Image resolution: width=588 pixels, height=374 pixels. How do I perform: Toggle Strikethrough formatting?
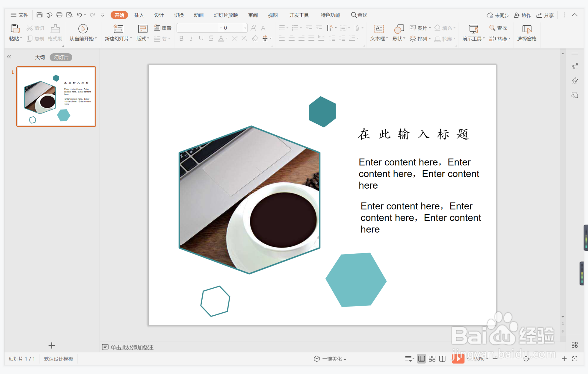pyautogui.click(x=211, y=38)
